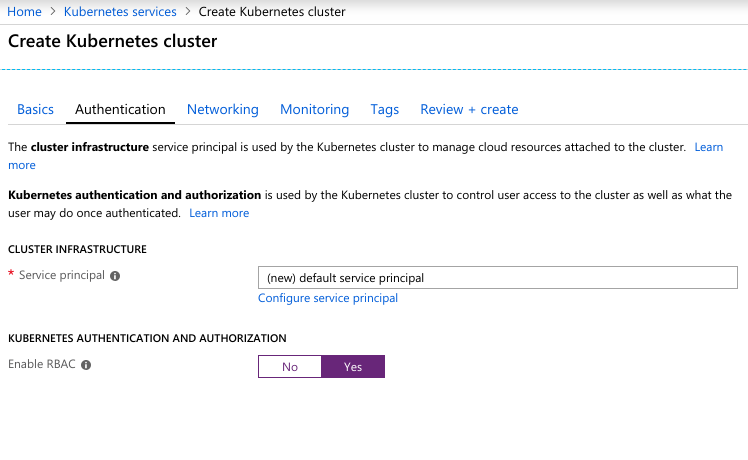Switch to the Networking tab
The width and height of the screenshot is (748, 460).
[222, 109]
